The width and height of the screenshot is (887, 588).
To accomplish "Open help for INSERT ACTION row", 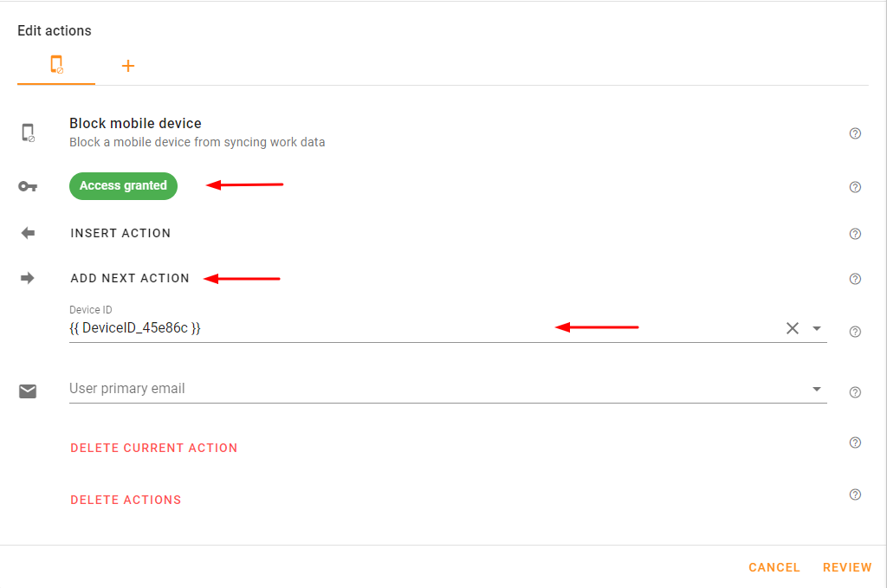I will (x=855, y=234).
